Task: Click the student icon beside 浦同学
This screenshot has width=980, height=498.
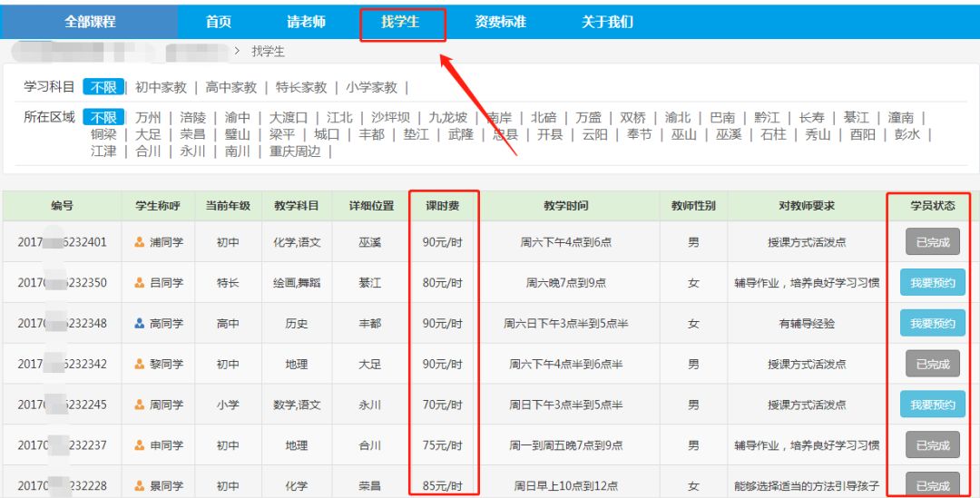Action: click(x=140, y=242)
